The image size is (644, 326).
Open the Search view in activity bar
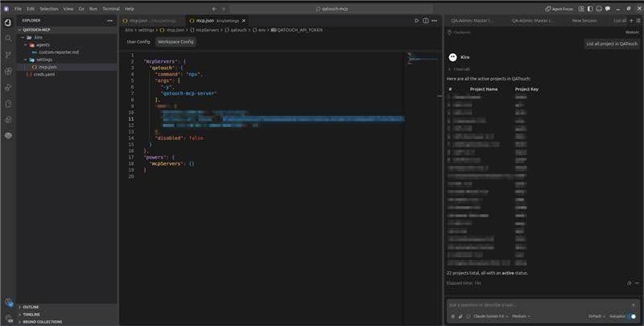(8, 39)
